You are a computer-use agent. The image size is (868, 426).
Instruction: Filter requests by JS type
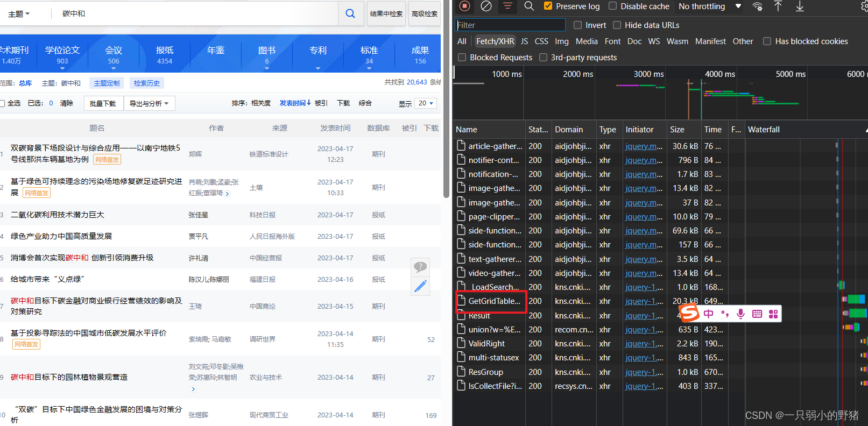[524, 41]
